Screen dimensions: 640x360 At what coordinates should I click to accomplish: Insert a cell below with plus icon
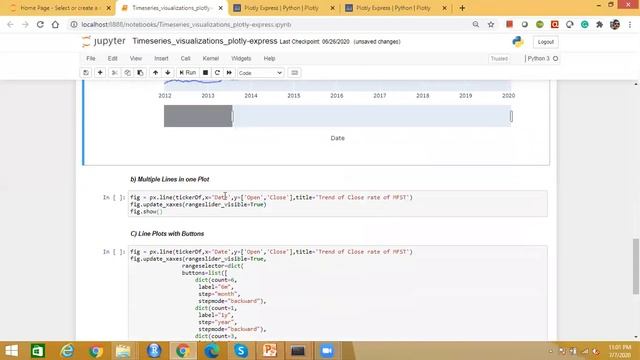tap(100, 73)
